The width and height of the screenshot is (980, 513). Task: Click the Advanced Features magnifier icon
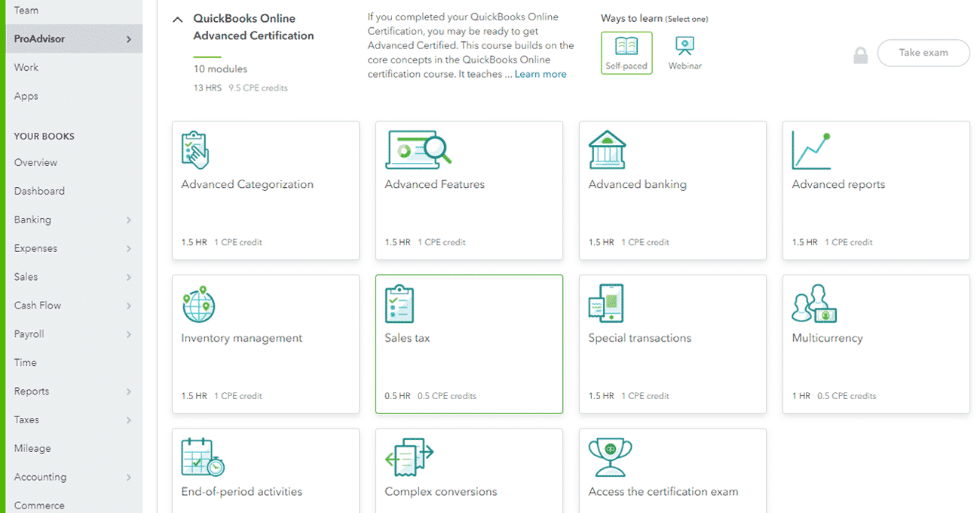(418, 150)
